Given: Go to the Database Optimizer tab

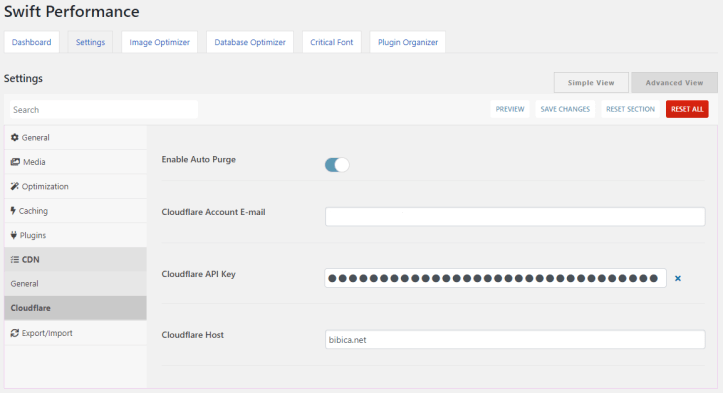Looking at the screenshot, I should pos(250,42).
